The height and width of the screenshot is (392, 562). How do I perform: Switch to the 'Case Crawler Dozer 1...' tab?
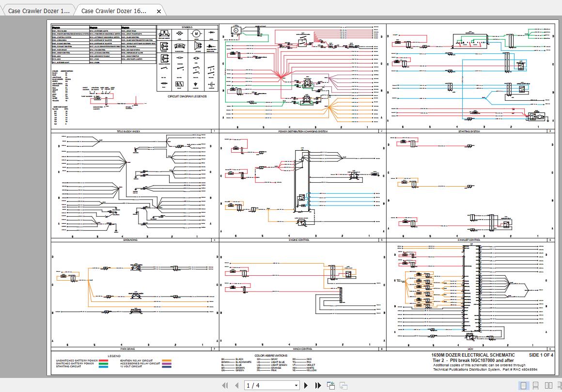[x=38, y=11]
